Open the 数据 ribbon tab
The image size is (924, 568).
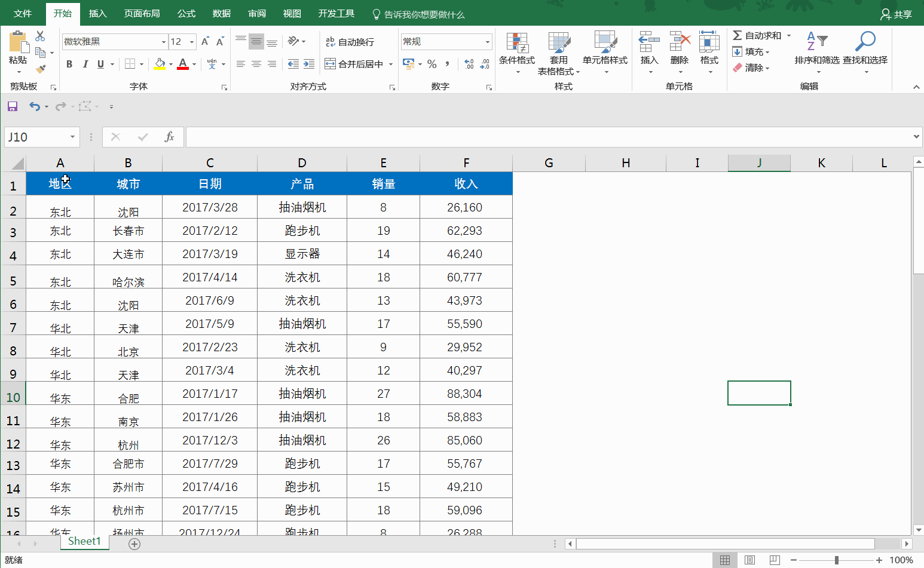[221, 13]
